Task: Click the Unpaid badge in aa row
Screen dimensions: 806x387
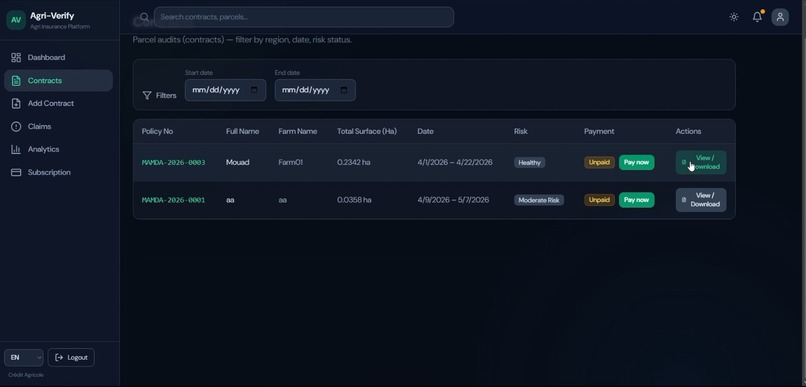Action: pyautogui.click(x=599, y=200)
